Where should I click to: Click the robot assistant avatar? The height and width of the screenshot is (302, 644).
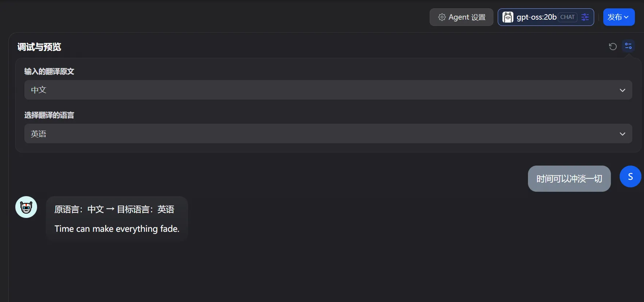click(26, 207)
